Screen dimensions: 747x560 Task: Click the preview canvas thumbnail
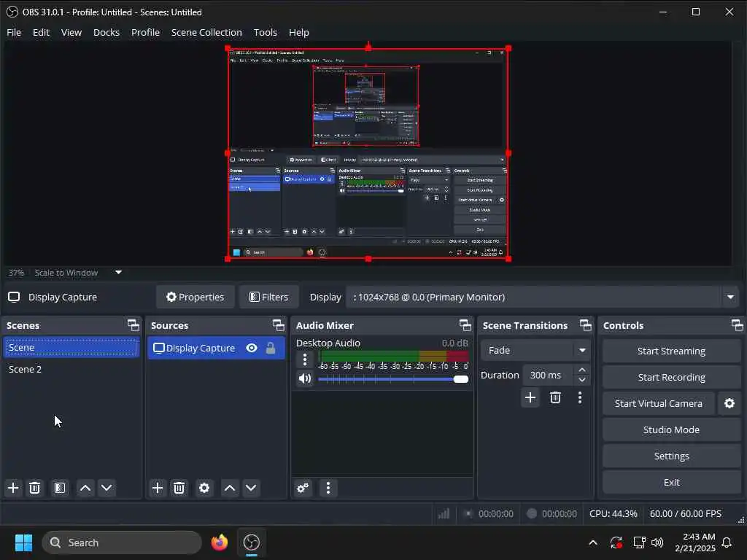point(368,153)
